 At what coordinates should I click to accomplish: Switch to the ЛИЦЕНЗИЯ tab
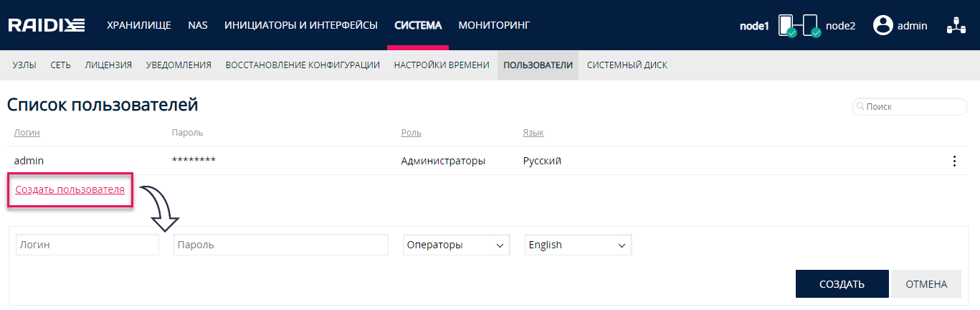click(108, 65)
